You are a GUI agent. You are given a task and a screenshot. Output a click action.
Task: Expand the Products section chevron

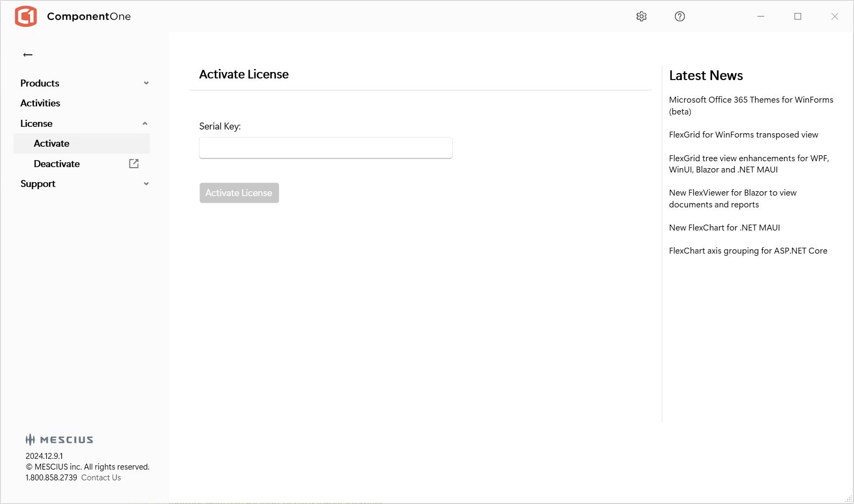pos(146,83)
